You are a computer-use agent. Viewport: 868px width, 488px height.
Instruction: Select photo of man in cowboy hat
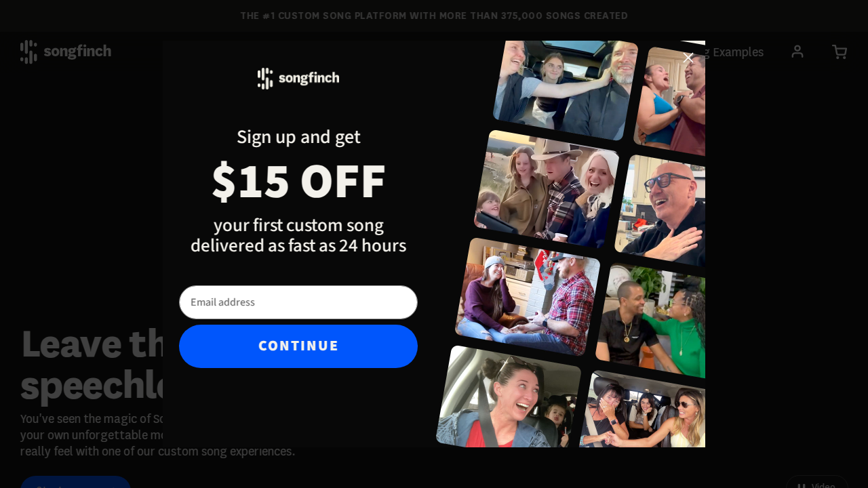tap(547, 188)
